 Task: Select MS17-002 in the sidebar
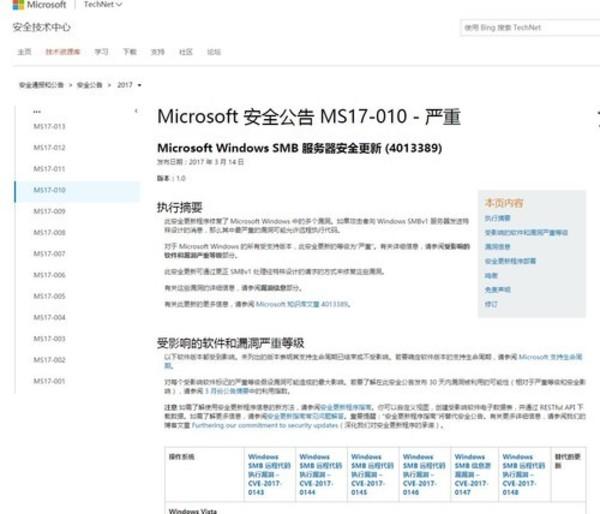pos(49,360)
